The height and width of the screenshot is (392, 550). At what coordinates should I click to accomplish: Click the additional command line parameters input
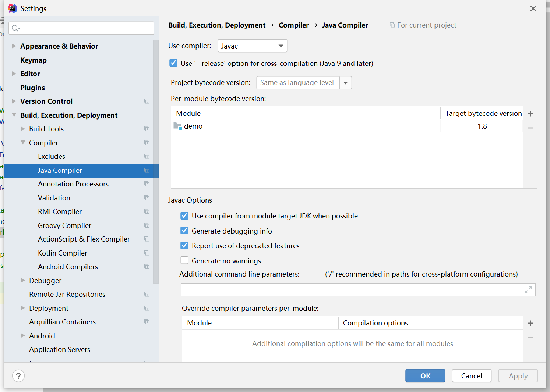pyautogui.click(x=358, y=290)
